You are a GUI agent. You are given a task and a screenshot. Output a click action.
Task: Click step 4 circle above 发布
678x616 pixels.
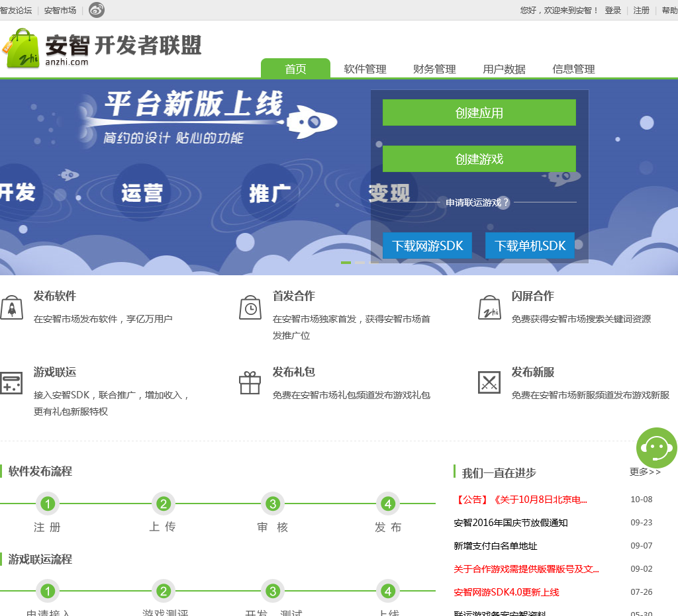(x=388, y=504)
